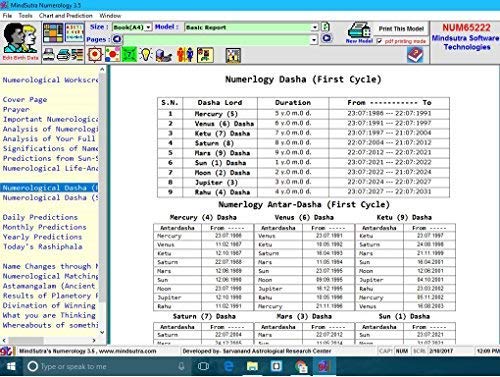
Task: Open the Size dropdown showing Book(A4)
Action: click(132, 27)
